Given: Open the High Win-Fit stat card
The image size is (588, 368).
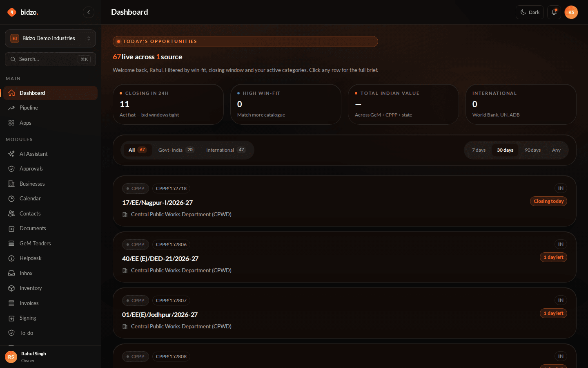Looking at the screenshot, I should (286, 104).
